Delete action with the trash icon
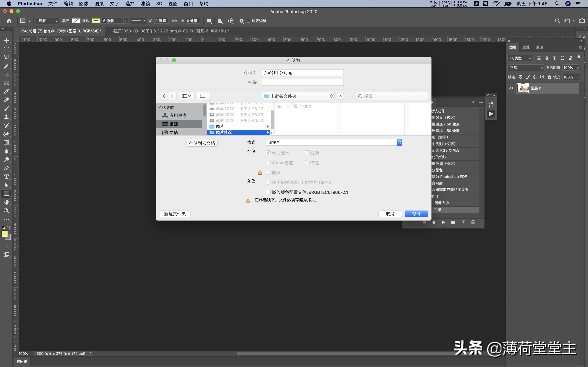The width and height of the screenshot is (588, 367). tap(473, 222)
